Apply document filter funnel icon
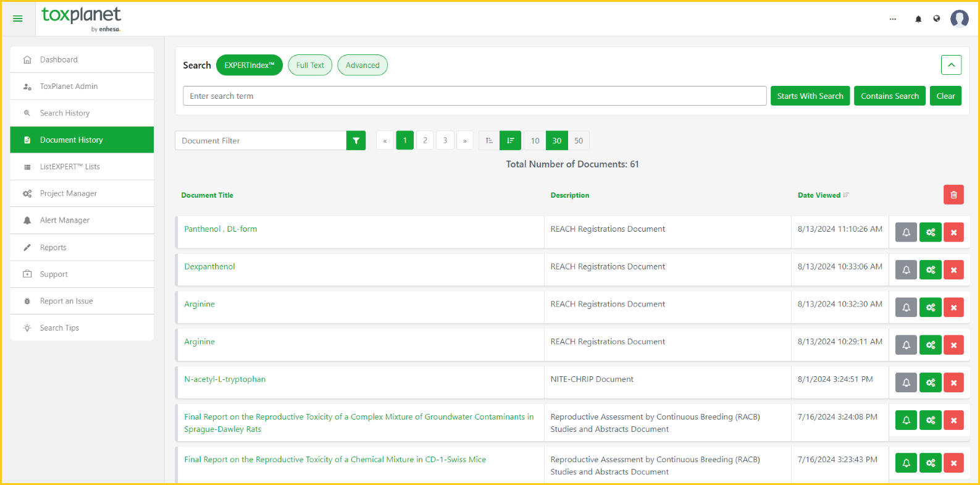This screenshot has height=485, width=980. tap(356, 141)
